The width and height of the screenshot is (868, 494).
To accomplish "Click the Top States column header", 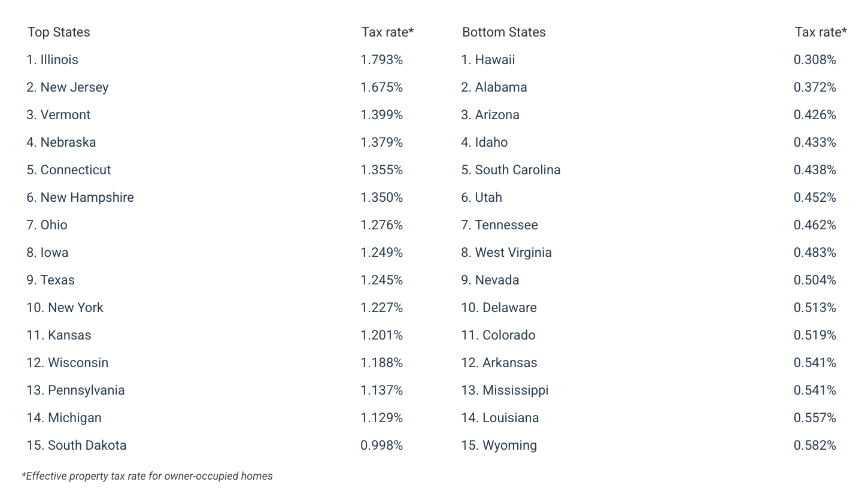I will pyautogui.click(x=59, y=32).
